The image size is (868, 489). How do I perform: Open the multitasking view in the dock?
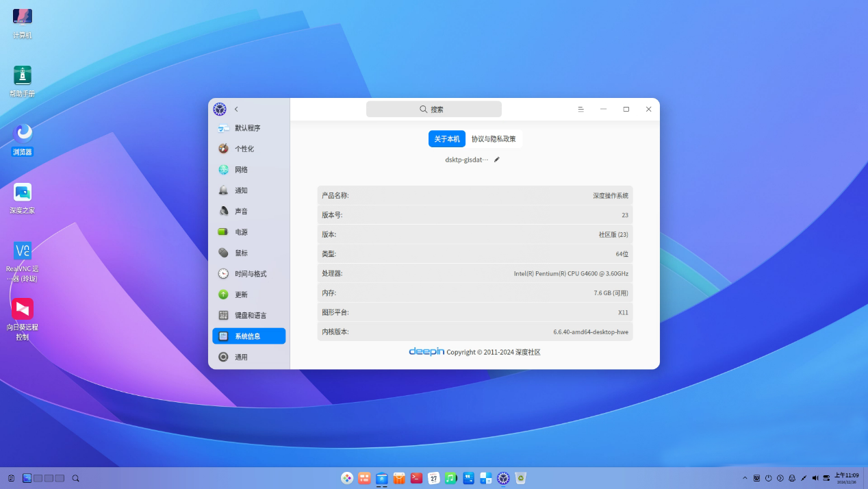pos(365,478)
